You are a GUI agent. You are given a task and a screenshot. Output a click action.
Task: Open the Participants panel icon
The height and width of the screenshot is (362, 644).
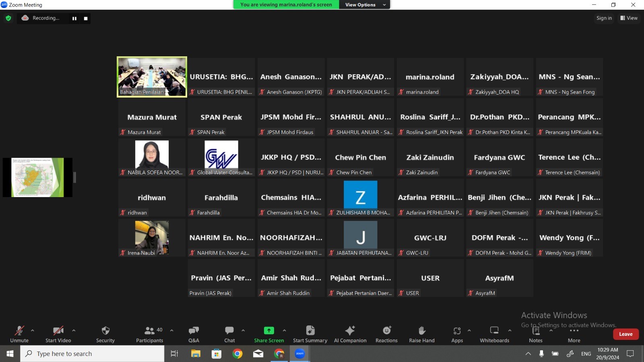149,331
